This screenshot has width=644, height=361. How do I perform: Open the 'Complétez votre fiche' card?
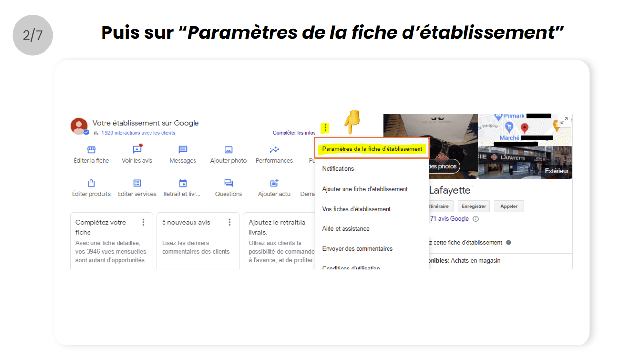112,241
